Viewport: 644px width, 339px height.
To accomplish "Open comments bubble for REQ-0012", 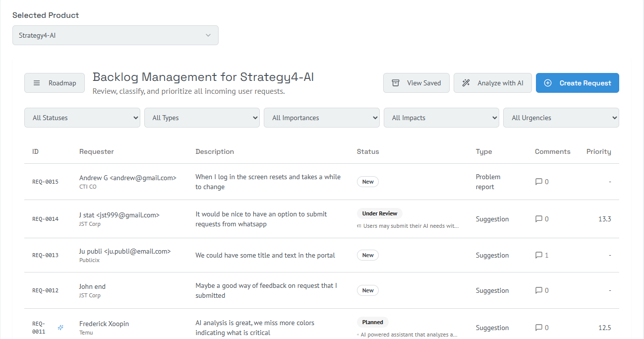I will 539,290.
